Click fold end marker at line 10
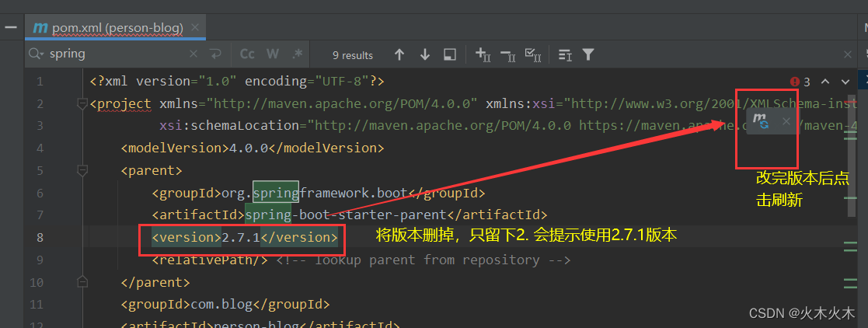868x328 pixels. pyautogui.click(x=82, y=282)
